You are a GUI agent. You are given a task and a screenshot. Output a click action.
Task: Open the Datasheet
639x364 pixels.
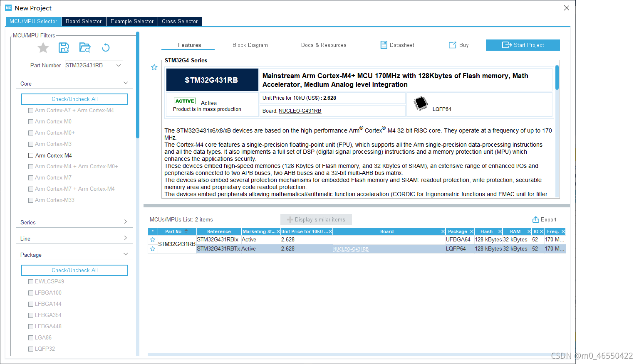pyautogui.click(x=397, y=45)
